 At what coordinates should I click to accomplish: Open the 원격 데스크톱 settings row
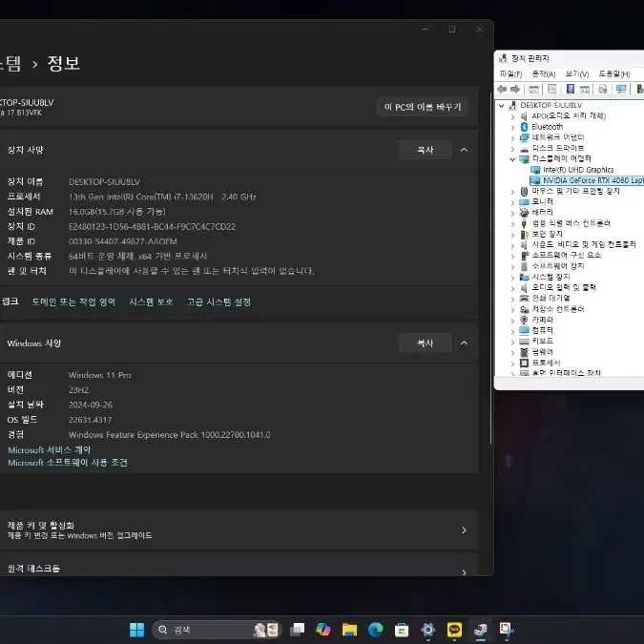239,565
